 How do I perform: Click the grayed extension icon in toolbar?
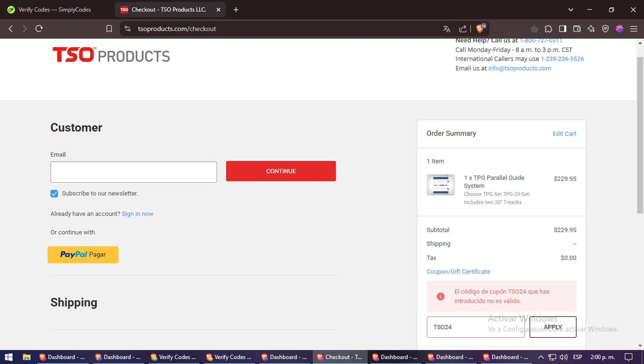pos(534,29)
